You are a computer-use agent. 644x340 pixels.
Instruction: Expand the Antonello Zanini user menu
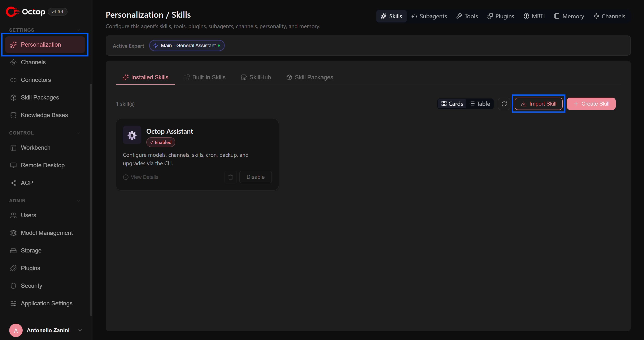pyautogui.click(x=80, y=330)
